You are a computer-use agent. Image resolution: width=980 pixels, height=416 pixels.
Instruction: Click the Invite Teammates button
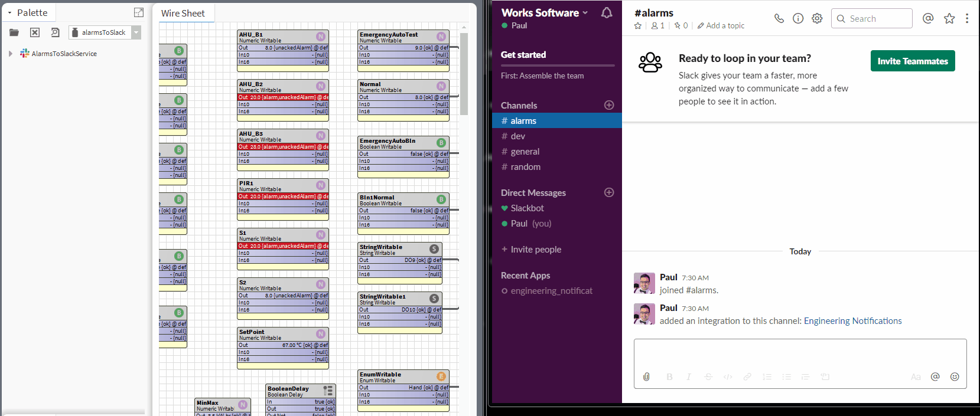click(913, 61)
